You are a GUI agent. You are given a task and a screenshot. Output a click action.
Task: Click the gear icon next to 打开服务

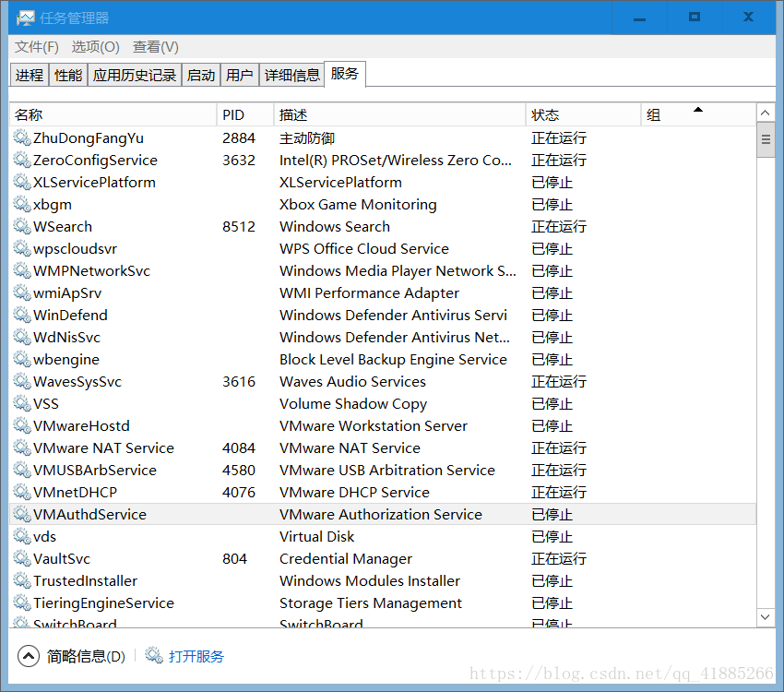point(154,655)
